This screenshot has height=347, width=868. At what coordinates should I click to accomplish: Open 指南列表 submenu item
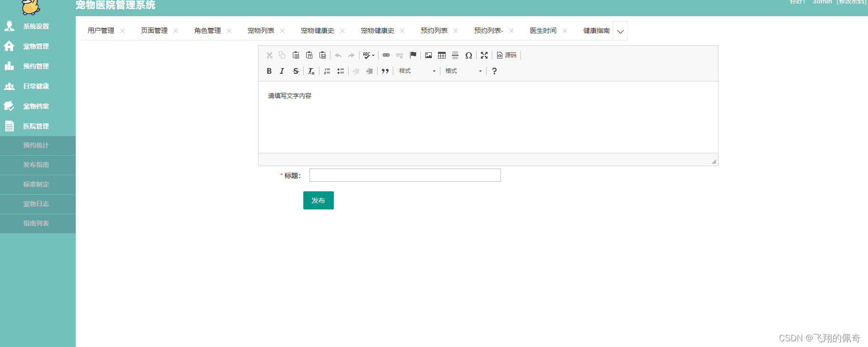[38, 224]
